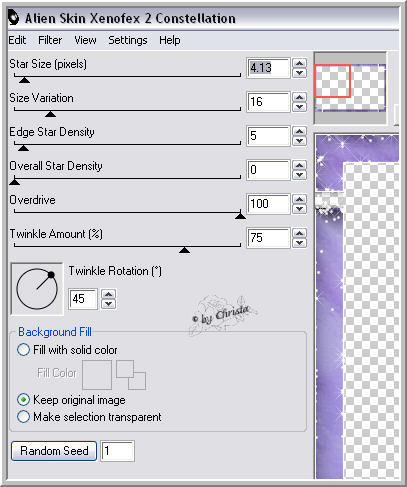Click the Overdrive down spinner arrow
Image resolution: width=407 pixels, height=487 pixels.
pyautogui.click(x=299, y=209)
